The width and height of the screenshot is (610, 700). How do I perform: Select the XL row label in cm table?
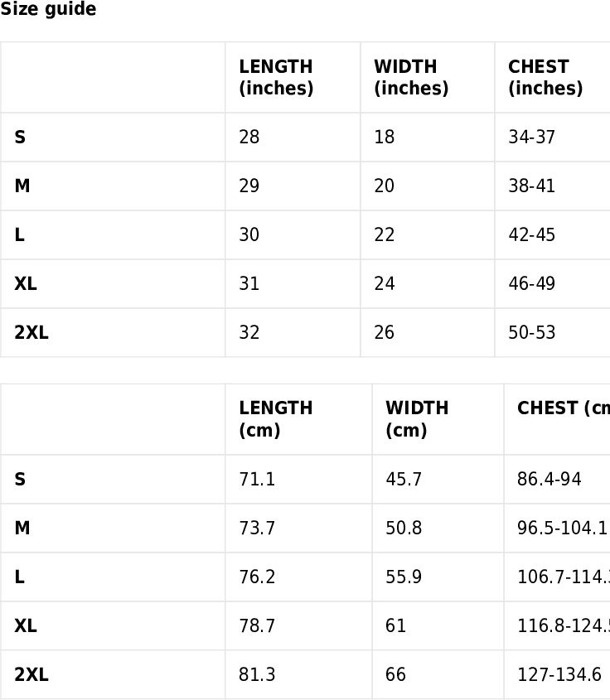tap(26, 626)
